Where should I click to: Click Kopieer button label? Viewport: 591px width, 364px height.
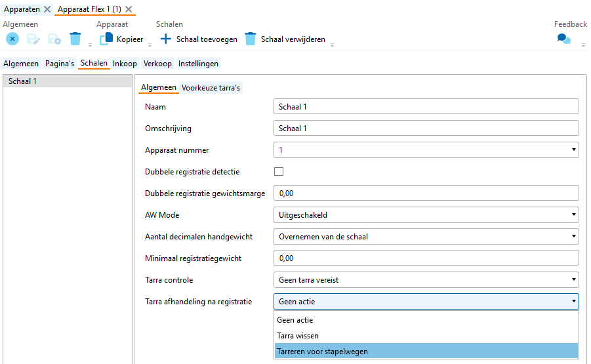[x=130, y=39]
